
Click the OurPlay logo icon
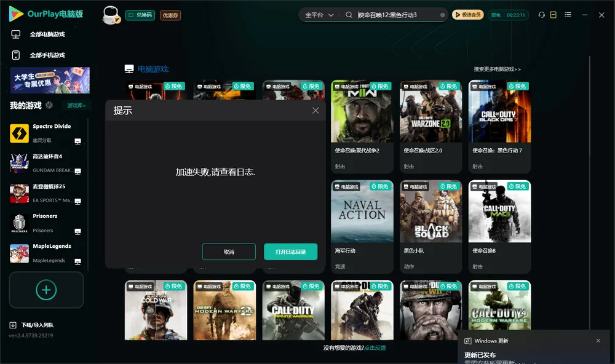16,14
